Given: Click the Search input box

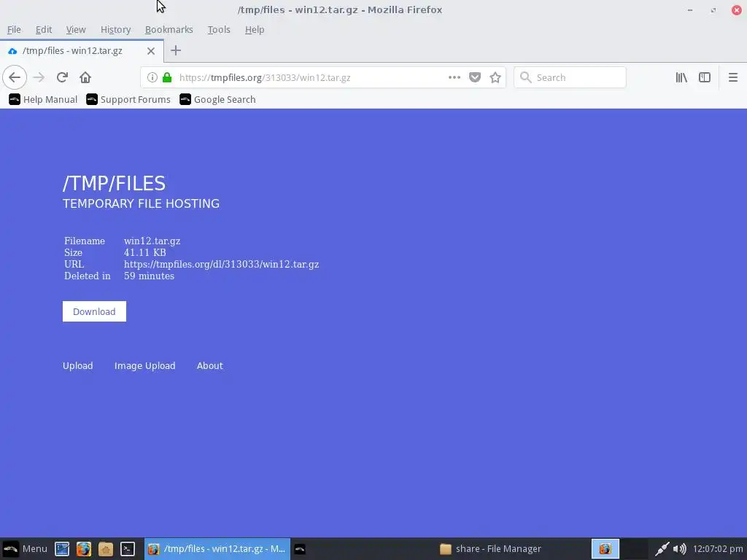Looking at the screenshot, I should tap(570, 77).
